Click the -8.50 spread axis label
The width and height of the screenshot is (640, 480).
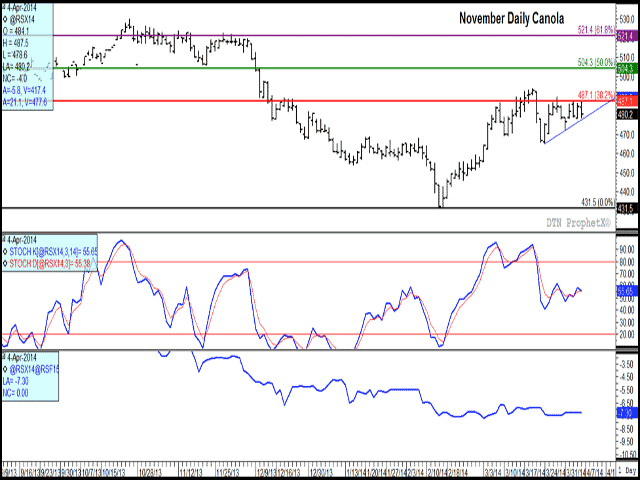point(627,429)
